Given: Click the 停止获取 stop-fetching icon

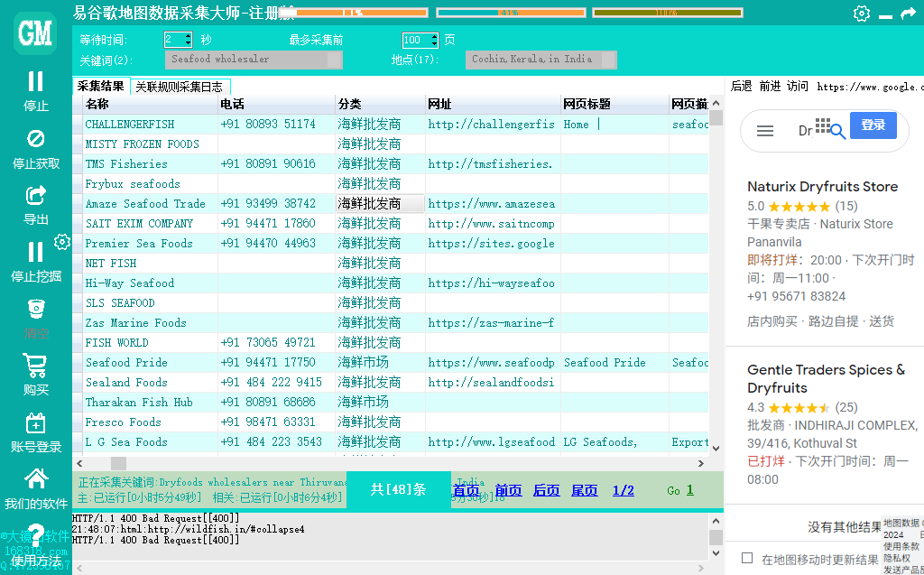Looking at the screenshot, I should (x=36, y=139).
